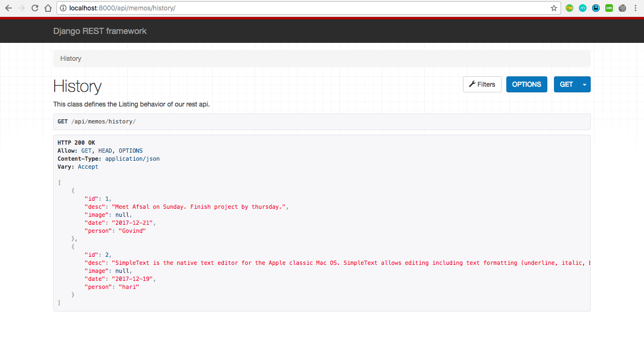Toggle the green CORS extension icon
This screenshot has width=644, height=344.
point(609,8)
